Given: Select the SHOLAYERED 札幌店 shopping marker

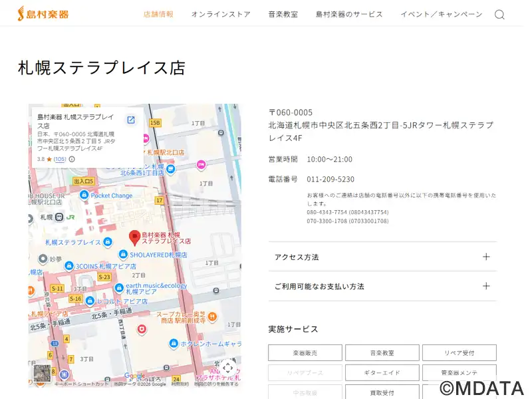Looking at the screenshot, I should coord(123,255).
